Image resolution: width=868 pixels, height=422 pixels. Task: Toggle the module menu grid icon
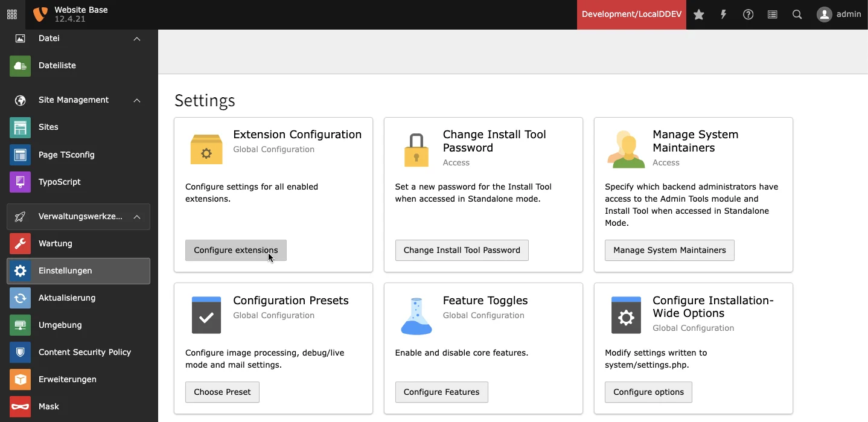pyautogui.click(x=12, y=14)
